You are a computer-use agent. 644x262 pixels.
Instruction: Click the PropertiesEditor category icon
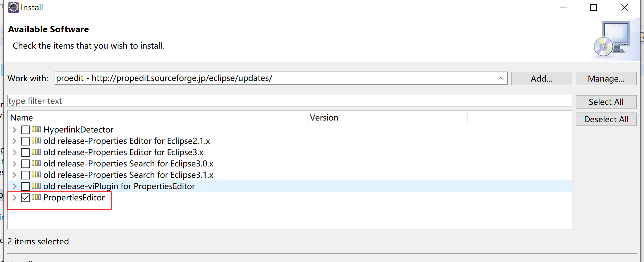[36, 197]
